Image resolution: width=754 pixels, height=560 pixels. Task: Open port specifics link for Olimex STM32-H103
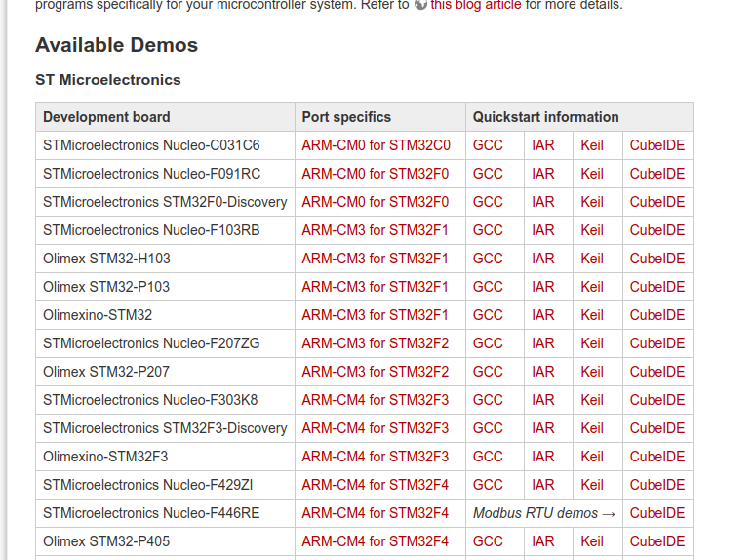pyautogui.click(x=375, y=259)
